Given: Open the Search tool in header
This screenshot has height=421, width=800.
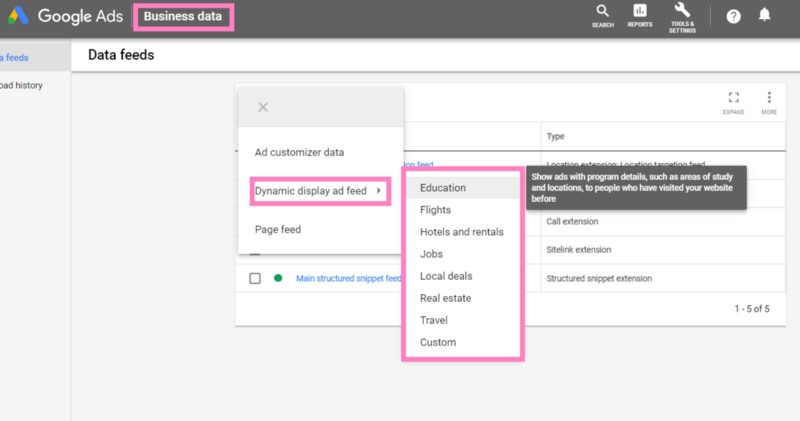Looking at the screenshot, I should coord(603,16).
